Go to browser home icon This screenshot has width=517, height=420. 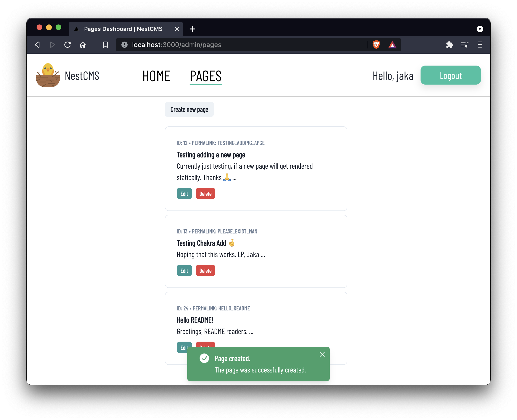83,45
